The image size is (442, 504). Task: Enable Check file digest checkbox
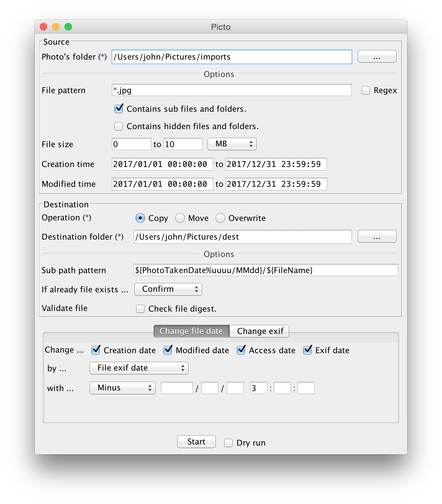[140, 309]
